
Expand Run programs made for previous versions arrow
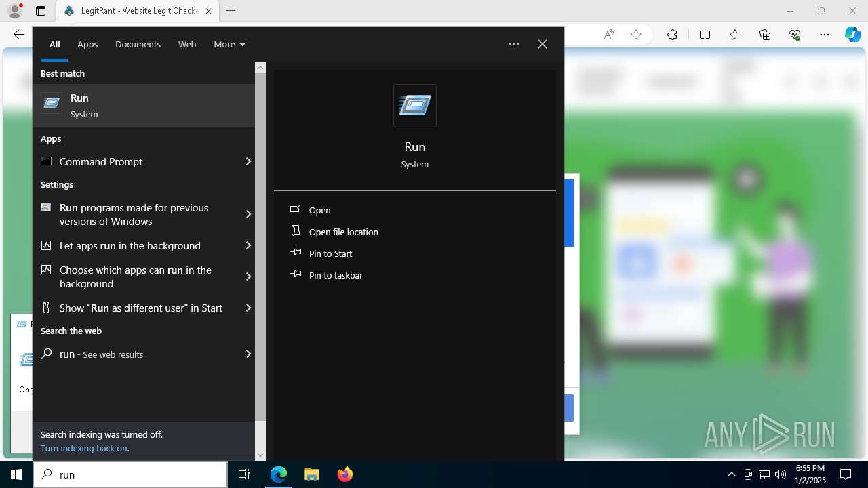(248, 214)
